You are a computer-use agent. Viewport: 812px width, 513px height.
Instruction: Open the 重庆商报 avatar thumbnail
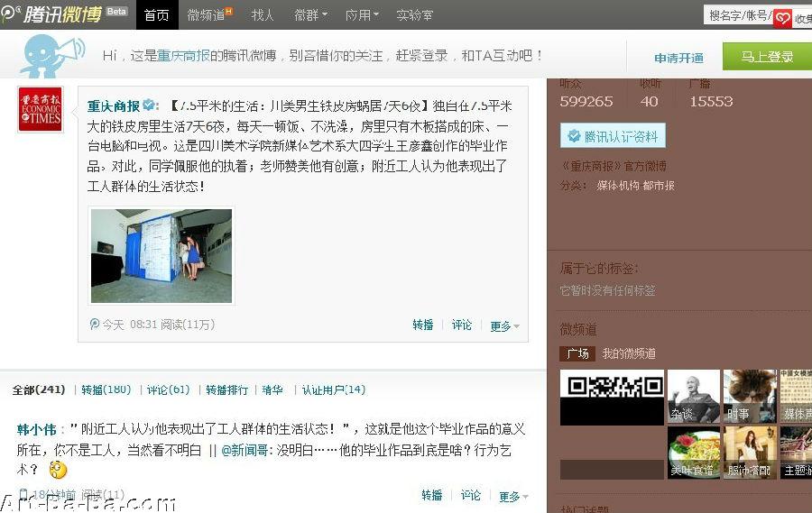coord(41,109)
